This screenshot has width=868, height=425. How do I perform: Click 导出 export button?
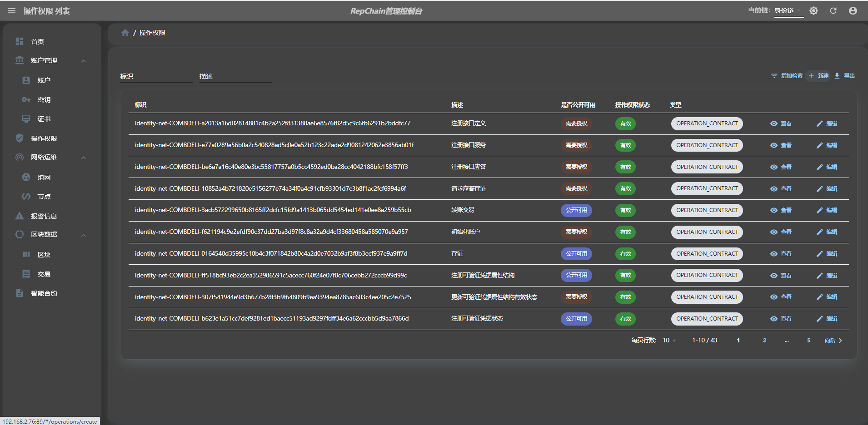(845, 76)
